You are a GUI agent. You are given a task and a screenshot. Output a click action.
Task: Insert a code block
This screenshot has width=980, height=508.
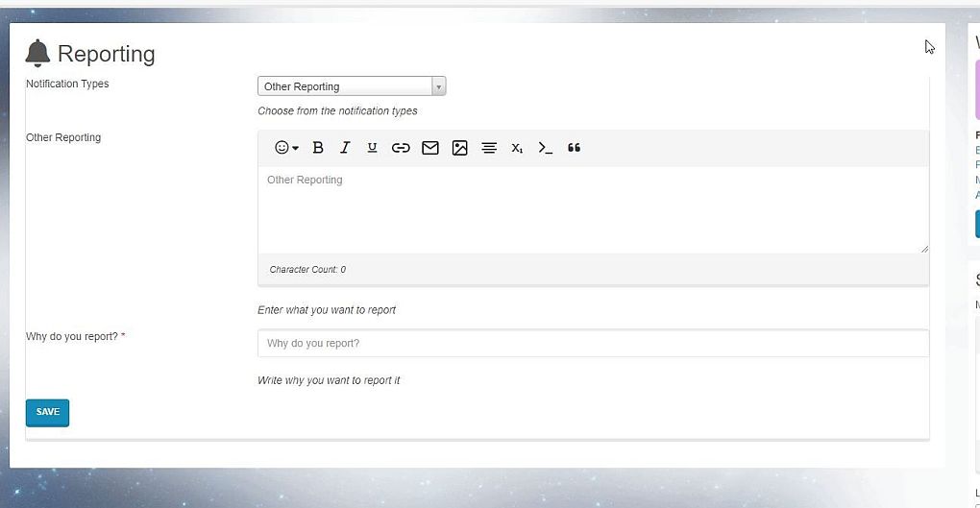point(545,148)
